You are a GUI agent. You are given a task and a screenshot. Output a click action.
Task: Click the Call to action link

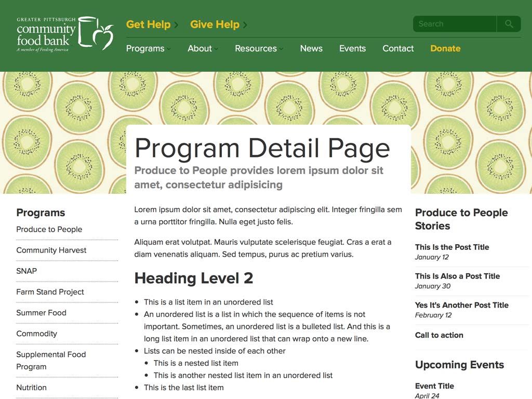pyautogui.click(x=439, y=335)
